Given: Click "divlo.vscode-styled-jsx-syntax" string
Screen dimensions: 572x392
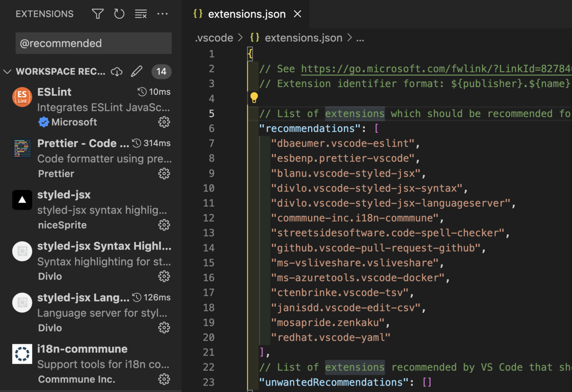Looking at the screenshot, I should point(367,188).
